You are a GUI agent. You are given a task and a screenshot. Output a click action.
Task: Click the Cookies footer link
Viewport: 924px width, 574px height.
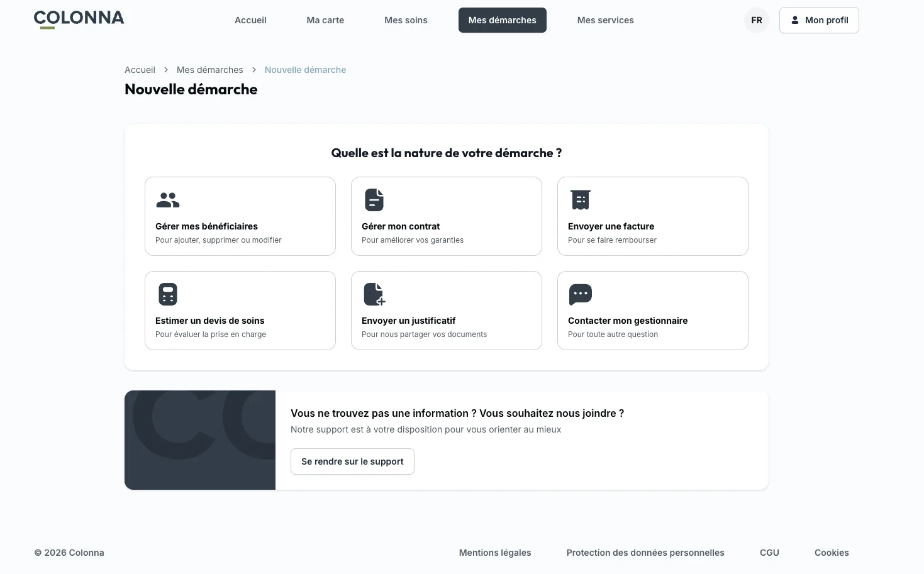point(832,553)
